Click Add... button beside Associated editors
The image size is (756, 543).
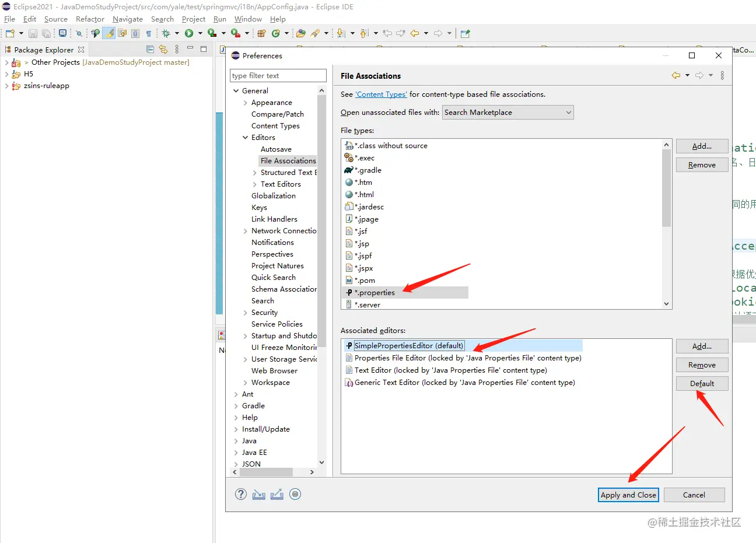point(702,346)
